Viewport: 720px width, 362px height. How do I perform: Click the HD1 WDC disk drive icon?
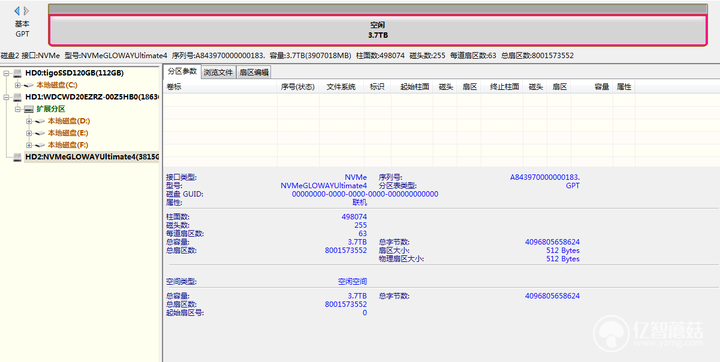click(17, 97)
